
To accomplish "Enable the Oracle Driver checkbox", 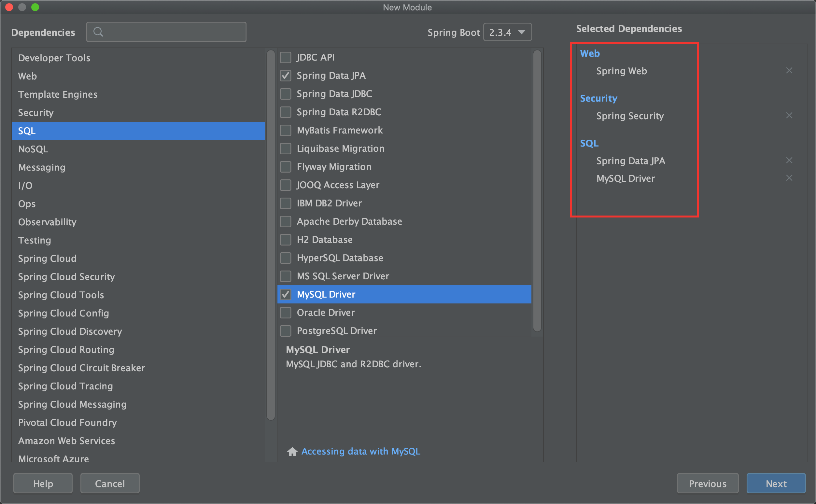I will [x=285, y=313].
